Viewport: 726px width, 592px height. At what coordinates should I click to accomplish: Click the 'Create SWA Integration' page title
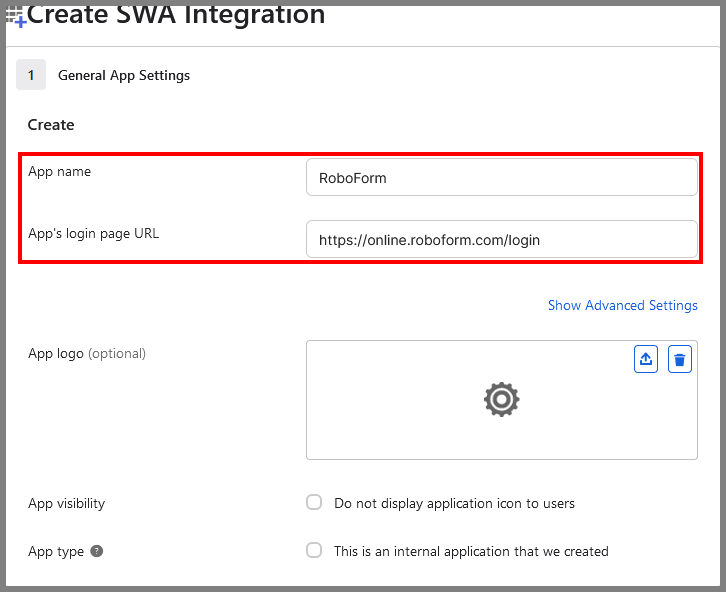(x=176, y=15)
